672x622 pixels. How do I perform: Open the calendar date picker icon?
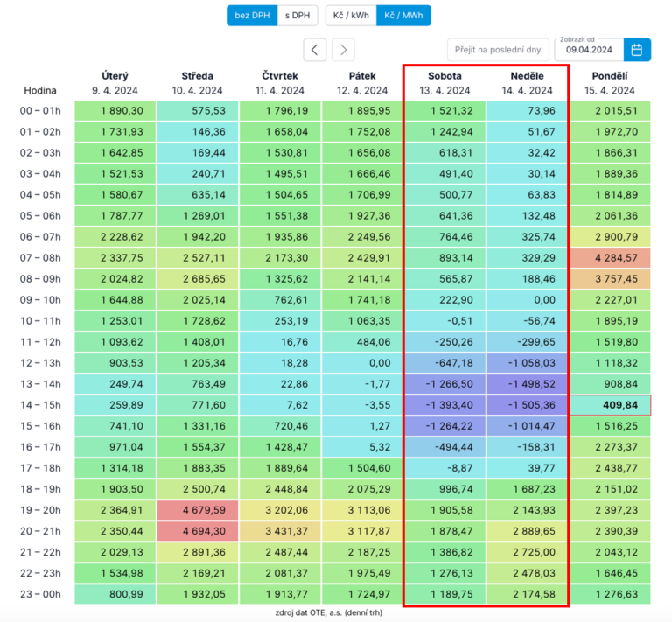point(637,50)
